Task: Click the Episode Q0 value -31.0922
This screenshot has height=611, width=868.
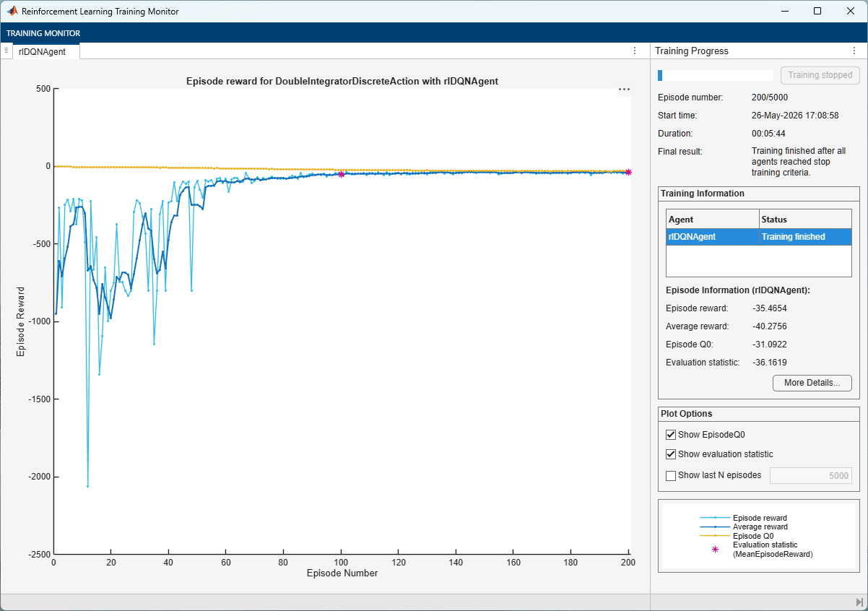Action: click(769, 344)
